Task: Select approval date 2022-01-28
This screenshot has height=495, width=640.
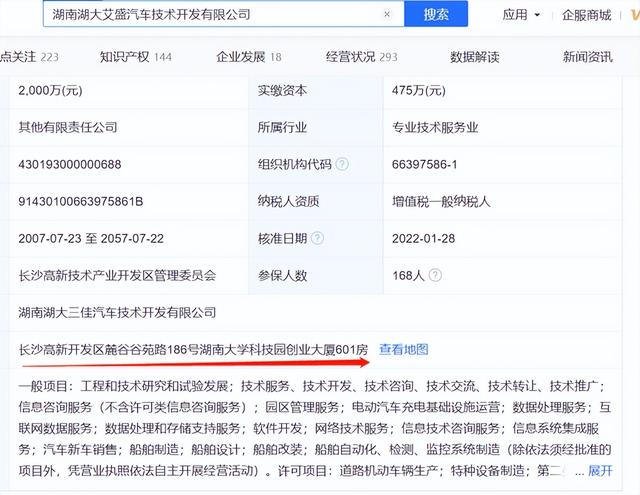Action: 423,239
